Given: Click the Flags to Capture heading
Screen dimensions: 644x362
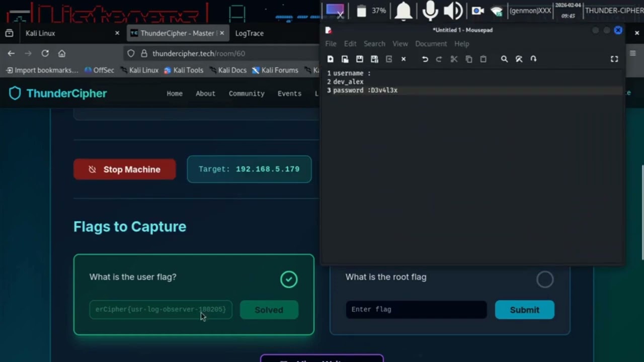Looking at the screenshot, I should pos(130,227).
